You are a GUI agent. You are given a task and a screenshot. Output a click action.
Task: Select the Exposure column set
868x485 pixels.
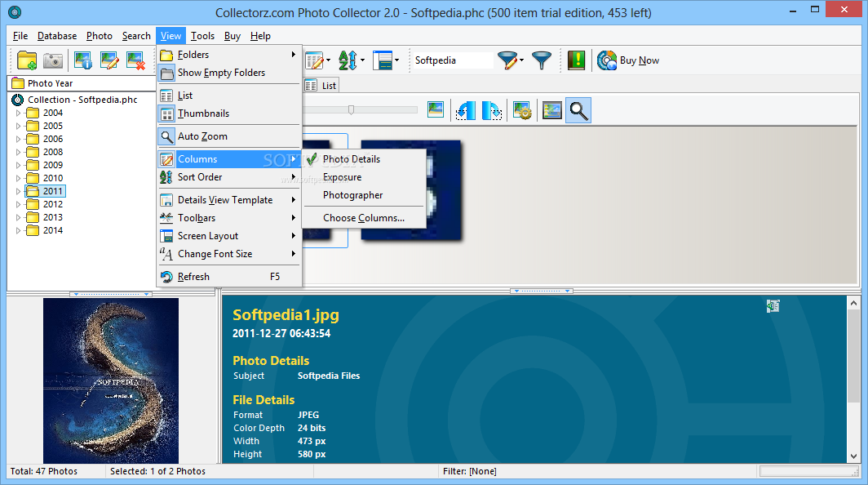pos(364,177)
